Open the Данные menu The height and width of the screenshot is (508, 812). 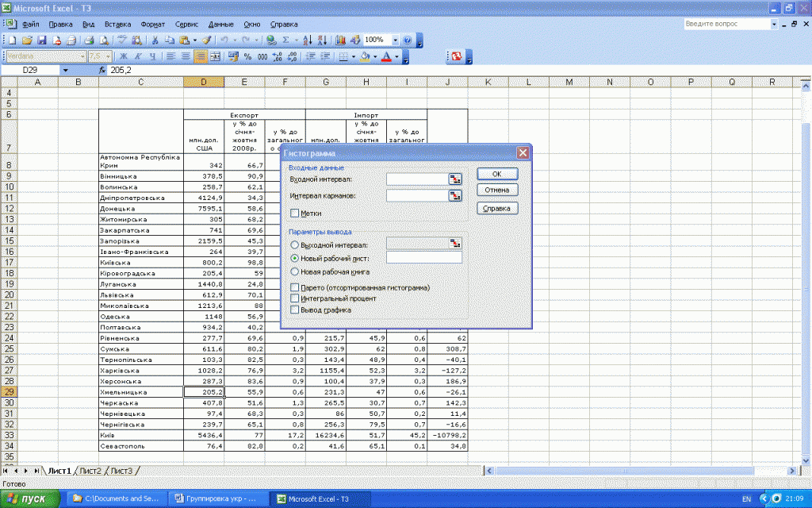tap(221, 25)
